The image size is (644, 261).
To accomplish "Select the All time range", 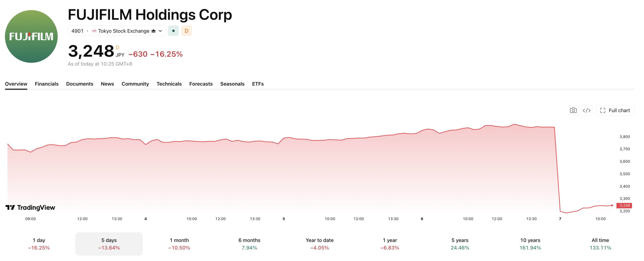I will tap(600, 244).
